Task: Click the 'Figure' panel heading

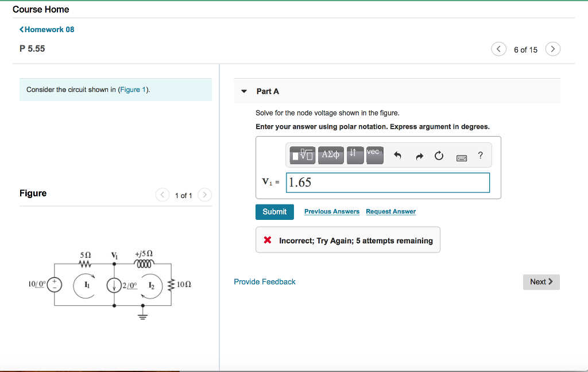Action: point(33,193)
